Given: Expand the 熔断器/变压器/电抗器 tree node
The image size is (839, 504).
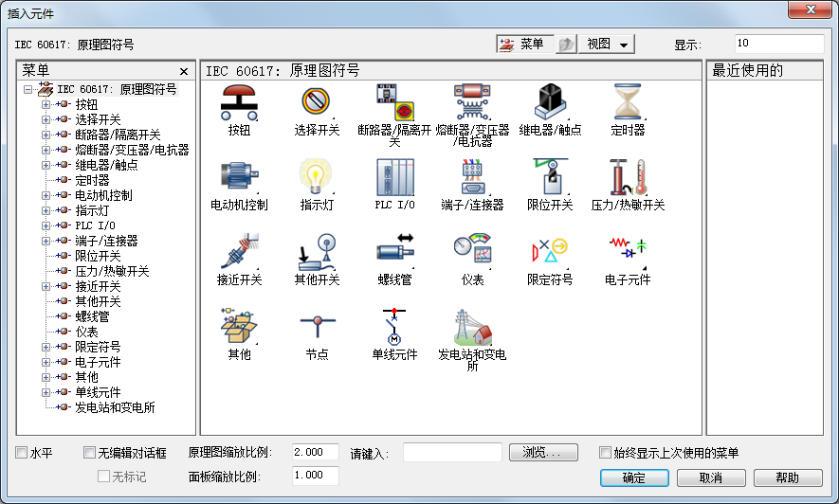Looking at the screenshot, I should click(46, 150).
